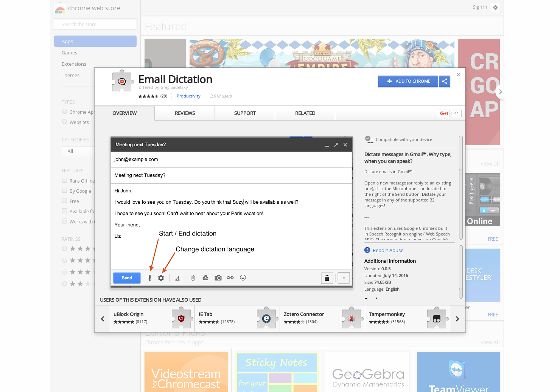Discard the draft with the trash icon
560x392 pixels.
(327, 278)
